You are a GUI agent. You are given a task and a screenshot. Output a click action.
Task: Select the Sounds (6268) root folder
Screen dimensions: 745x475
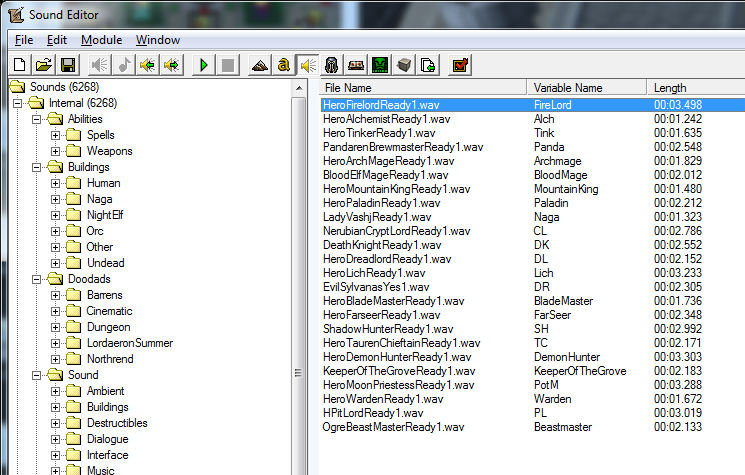[64, 87]
